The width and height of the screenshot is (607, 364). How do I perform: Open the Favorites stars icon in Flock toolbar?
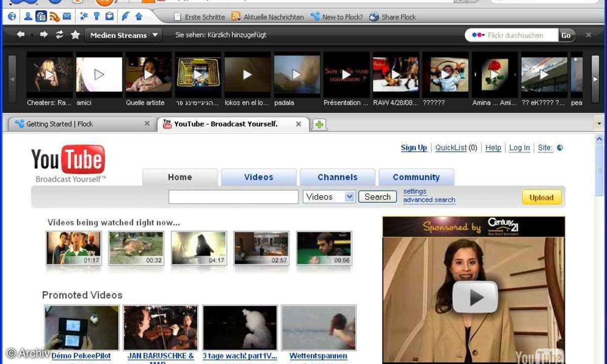click(84, 17)
